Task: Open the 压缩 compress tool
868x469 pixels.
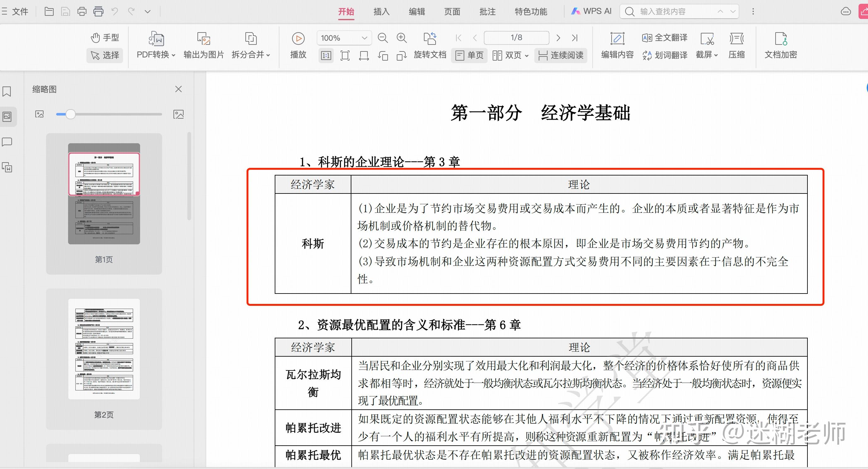Action: (x=736, y=45)
